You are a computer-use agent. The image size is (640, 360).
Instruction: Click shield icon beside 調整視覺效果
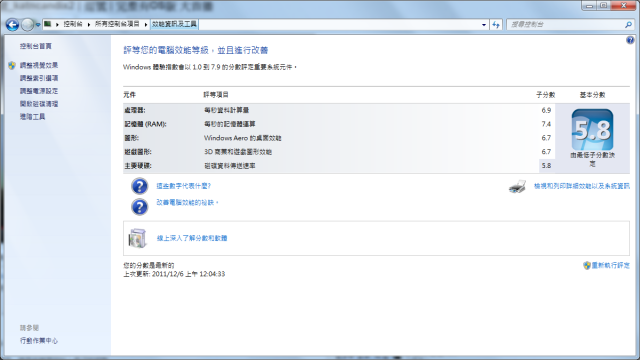click(12, 65)
